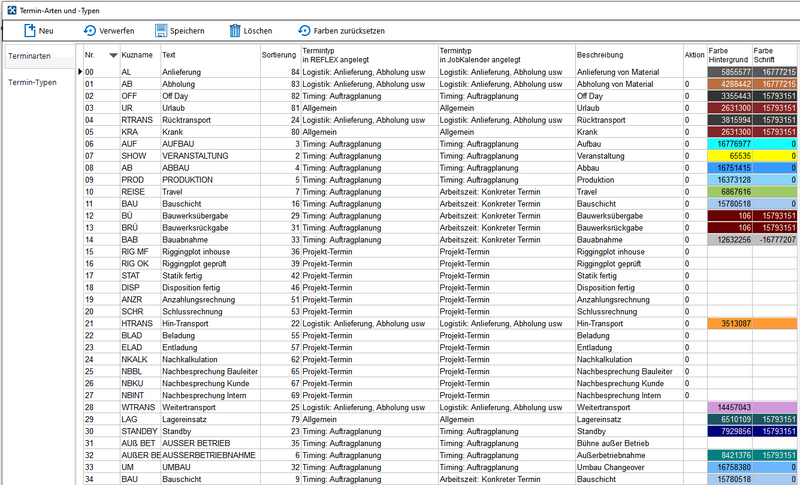Click the Farbe Hintergrund column header

tap(730, 55)
